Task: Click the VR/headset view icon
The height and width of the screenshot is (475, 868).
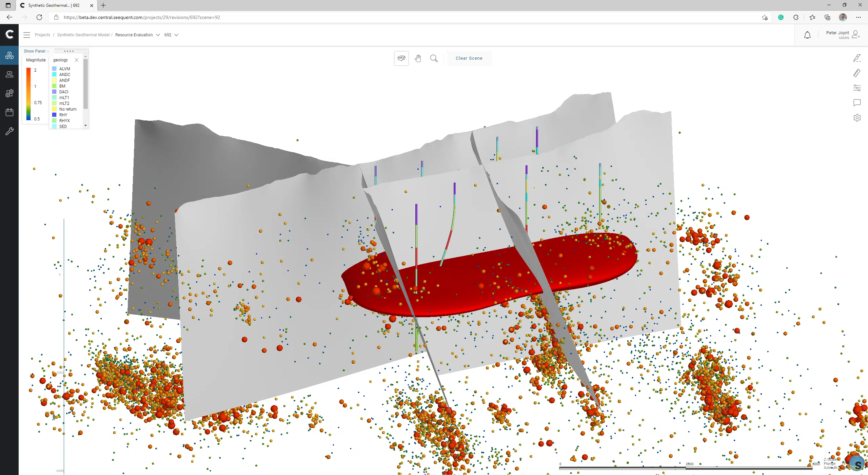Action: (x=401, y=58)
